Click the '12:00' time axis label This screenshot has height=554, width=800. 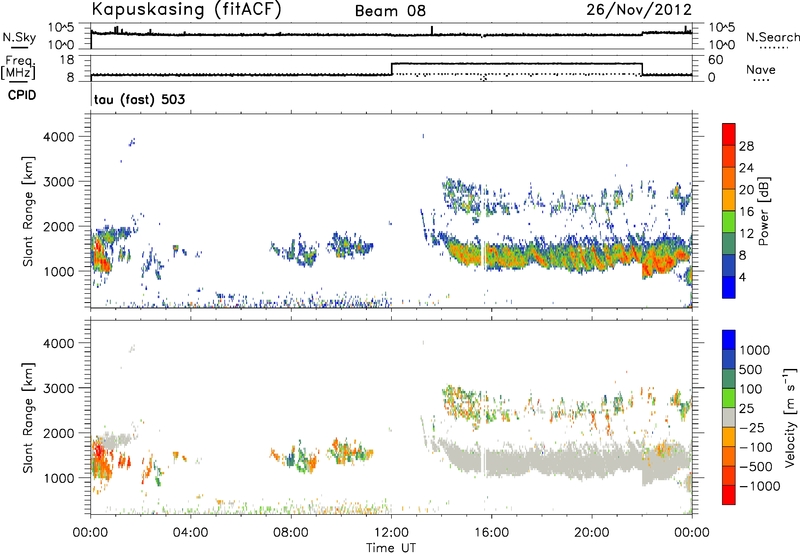pyautogui.click(x=391, y=533)
